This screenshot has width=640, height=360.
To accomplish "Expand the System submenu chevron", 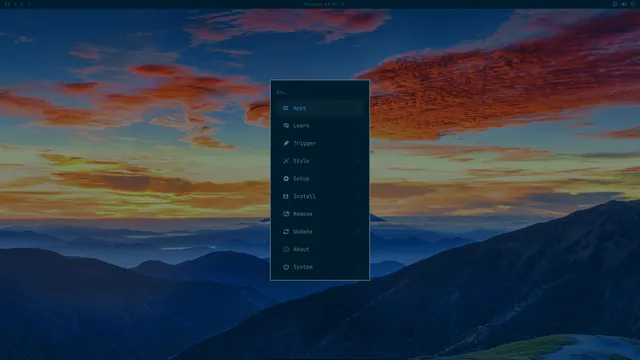I will 358,267.
